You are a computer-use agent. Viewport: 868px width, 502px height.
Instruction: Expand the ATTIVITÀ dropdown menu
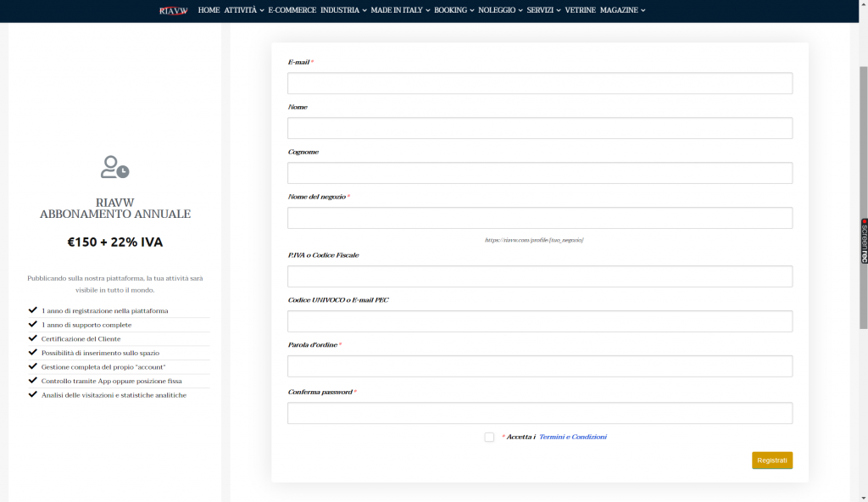pos(244,10)
